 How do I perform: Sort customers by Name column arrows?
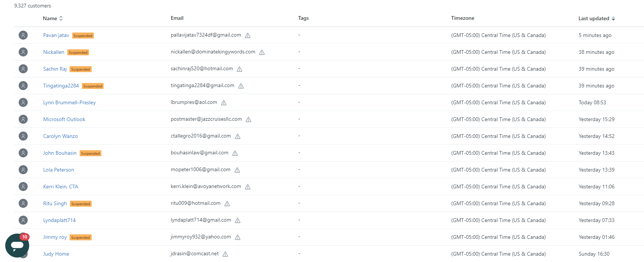pos(61,18)
